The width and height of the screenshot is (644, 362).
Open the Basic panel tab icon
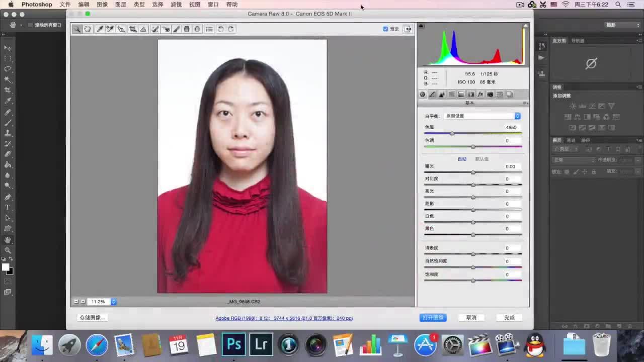click(x=423, y=95)
